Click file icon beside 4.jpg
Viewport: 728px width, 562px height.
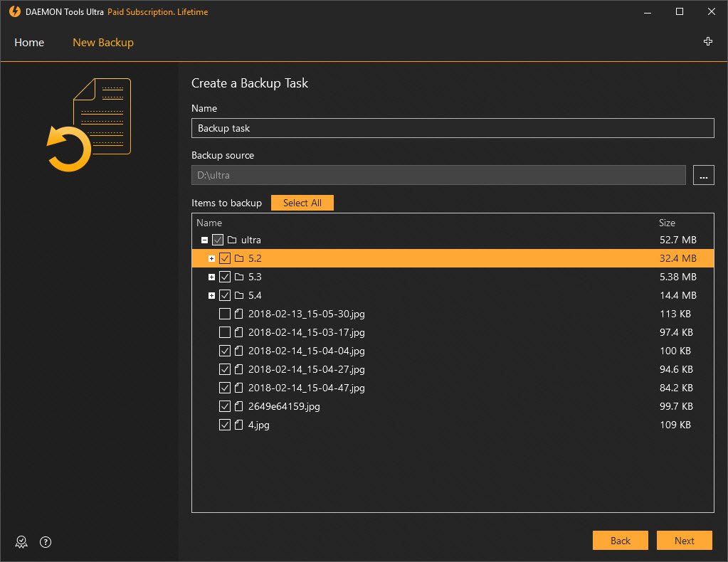pos(239,425)
